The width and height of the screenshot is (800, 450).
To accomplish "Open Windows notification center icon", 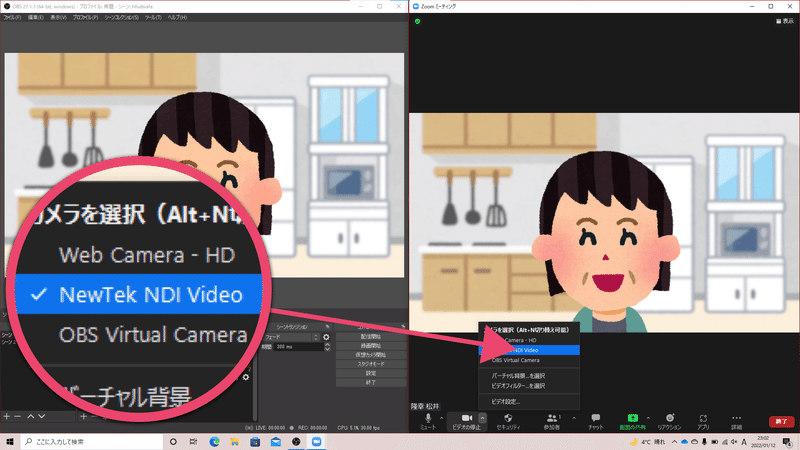I will [787, 442].
